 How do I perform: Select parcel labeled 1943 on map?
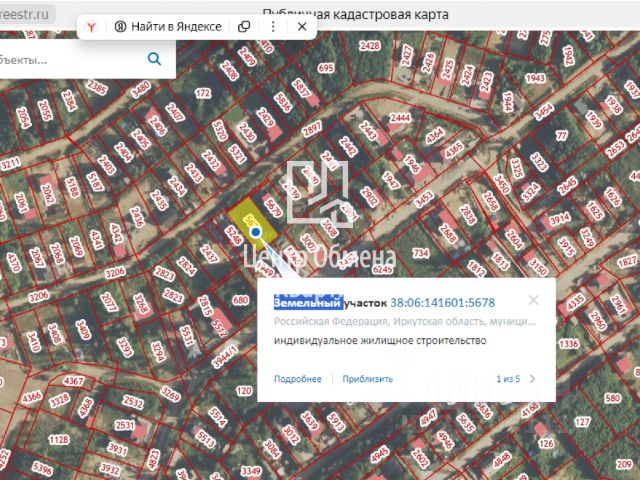(x=535, y=78)
